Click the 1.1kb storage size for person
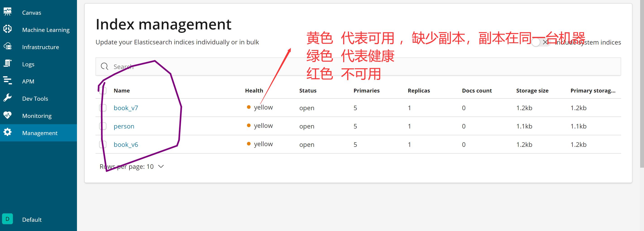644x231 pixels. (524, 126)
